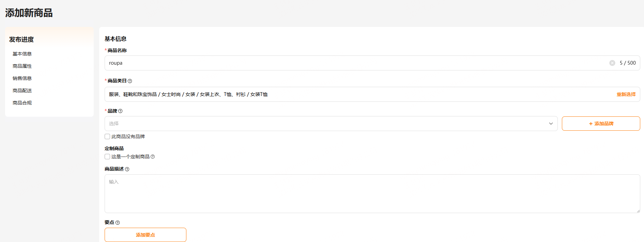Click the help icon next to 商品类目
644x242 pixels.
pyautogui.click(x=130, y=81)
